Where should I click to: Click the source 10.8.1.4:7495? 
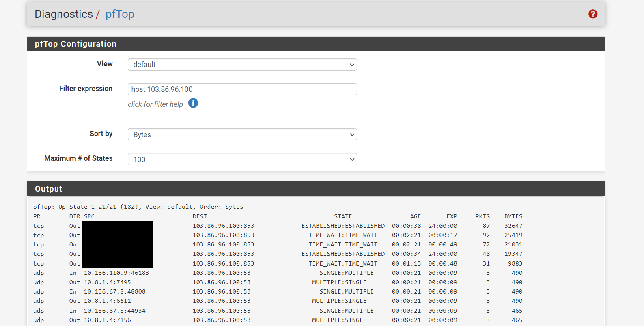(x=108, y=282)
